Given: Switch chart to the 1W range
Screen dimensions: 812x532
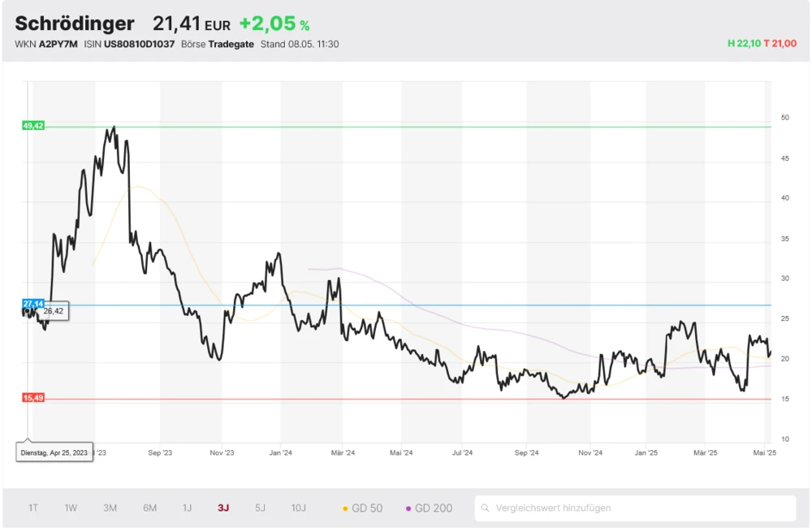Looking at the screenshot, I should pyautogui.click(x=71, y=508).
